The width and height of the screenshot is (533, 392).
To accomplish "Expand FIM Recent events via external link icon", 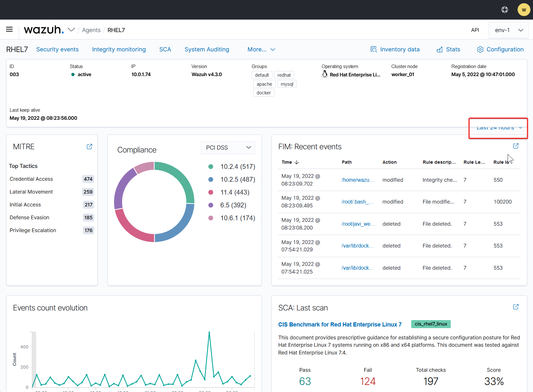I will click(x=516, y=146).
